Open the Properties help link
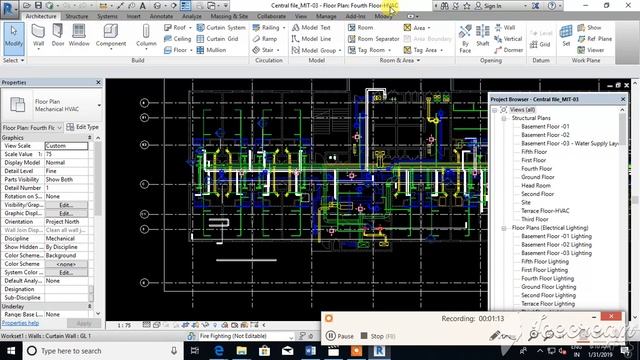Screen dimensions: 640x360 pyautogui.click(x=20, y=323)
